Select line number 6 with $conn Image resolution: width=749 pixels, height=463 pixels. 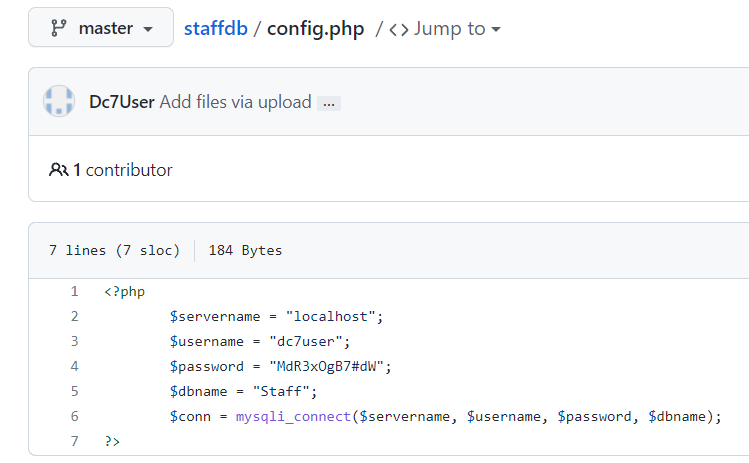point(74,416)
